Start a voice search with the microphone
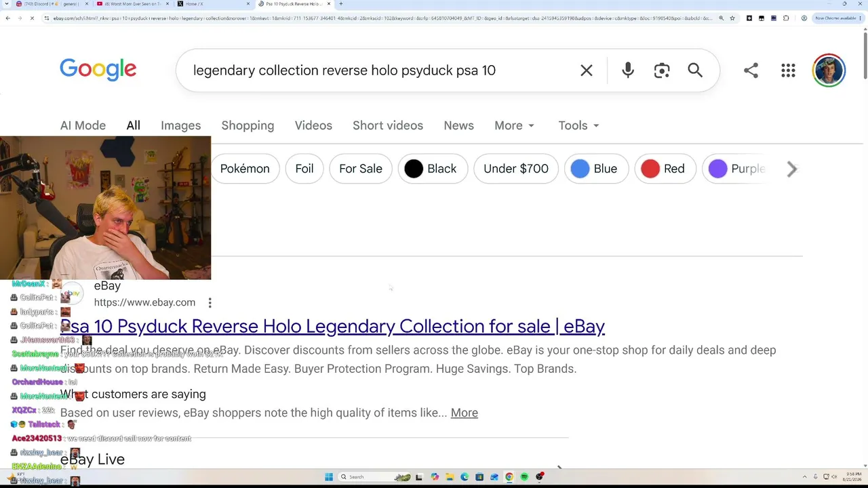The width and height of the screenshot is (868, 488). tap(628, 70)
